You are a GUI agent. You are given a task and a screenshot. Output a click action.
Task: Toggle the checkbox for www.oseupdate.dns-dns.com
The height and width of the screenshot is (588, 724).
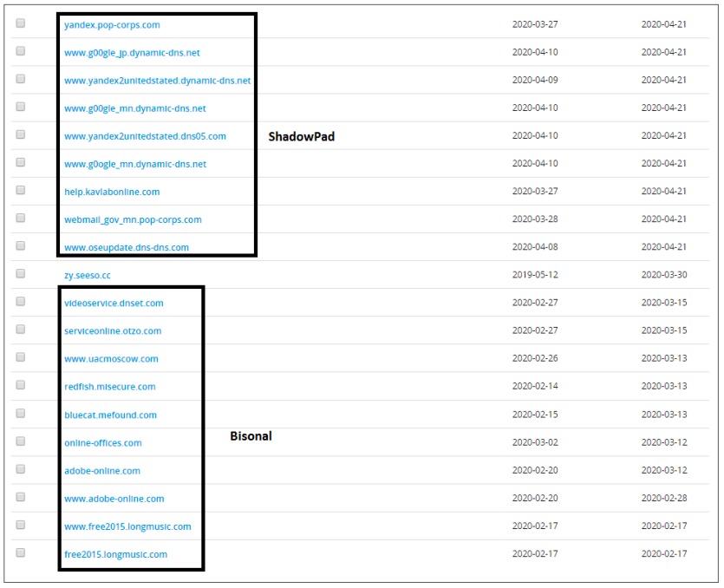click(20, 245)
